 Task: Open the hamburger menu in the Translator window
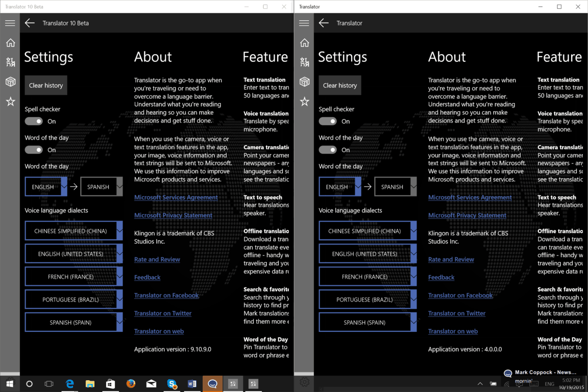304,23
